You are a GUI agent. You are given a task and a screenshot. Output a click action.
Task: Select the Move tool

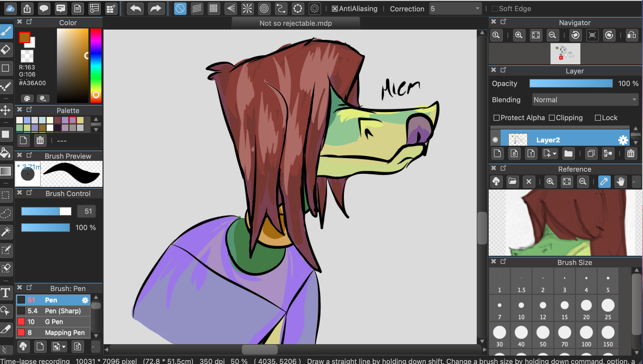(x=5, y=110)
